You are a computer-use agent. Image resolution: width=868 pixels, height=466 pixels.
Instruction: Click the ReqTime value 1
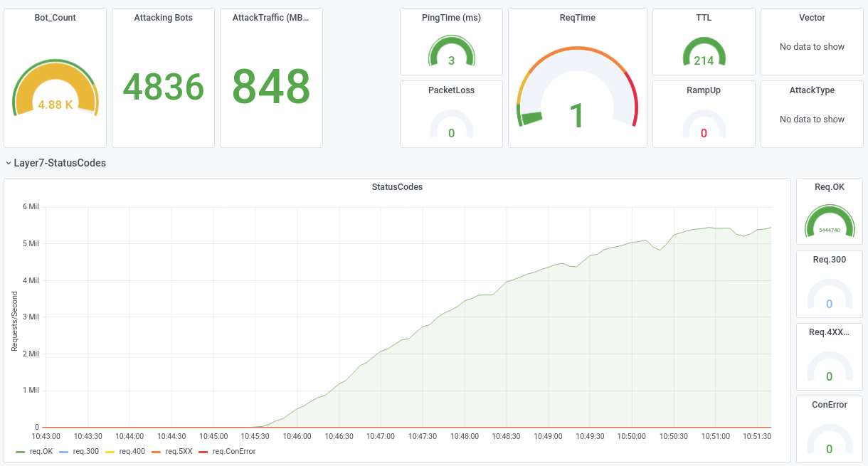(577, 116)
